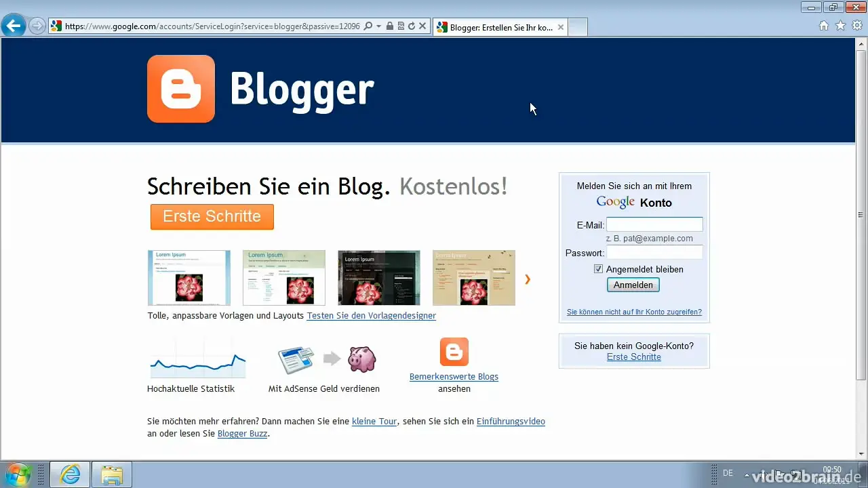Click the AdSense newspaper icon
Image resolution: width=868 pixels, height=488 pixels.
pyautogui.click(x=296, y=360)
